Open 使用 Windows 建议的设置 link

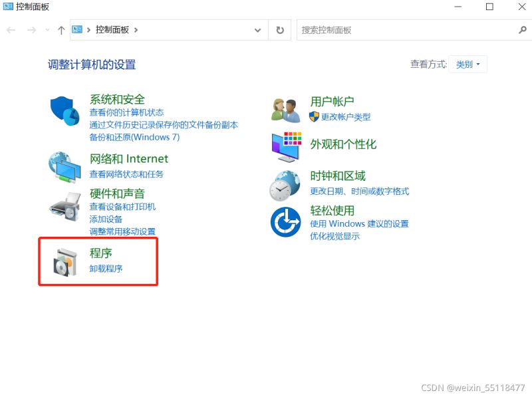359,223
